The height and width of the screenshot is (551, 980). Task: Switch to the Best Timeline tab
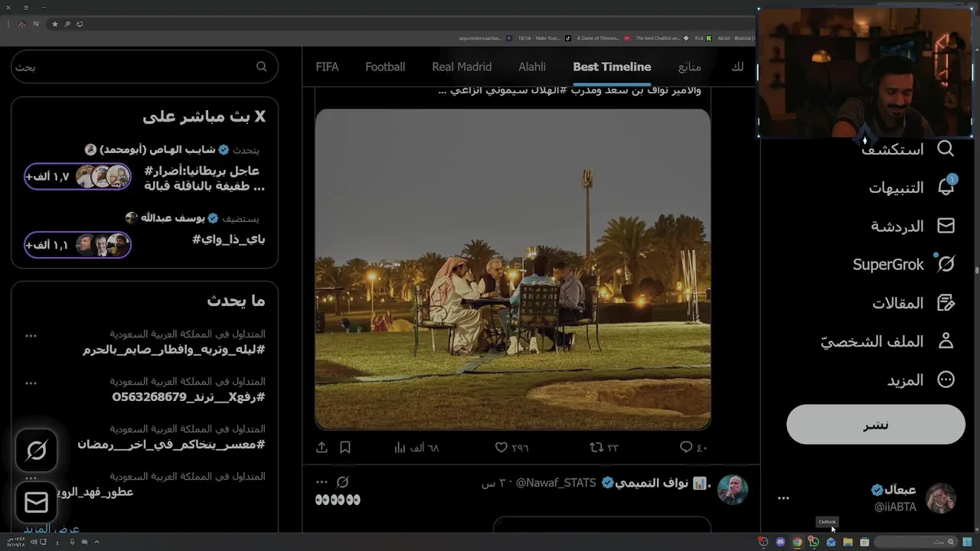pyautogui.click(x=612, y=67)
